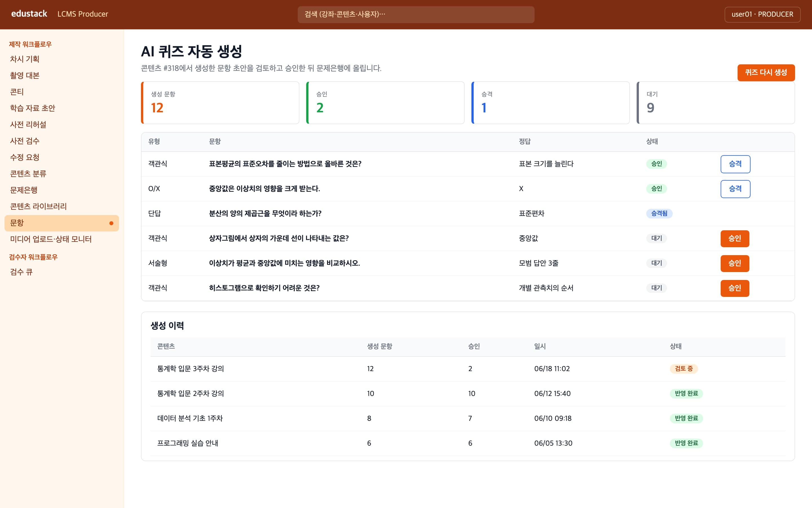The width and height of the screenshot is (812, 508).
Task: Click the answer 개별 관측치의 순서
Action: click(546, 288)
